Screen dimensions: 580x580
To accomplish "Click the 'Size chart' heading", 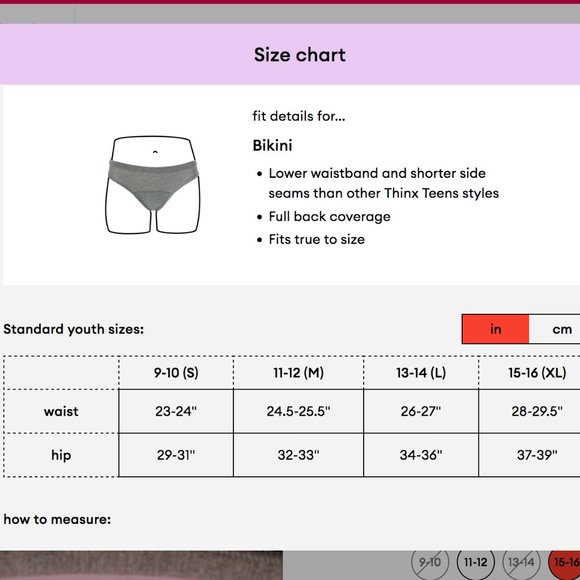I will click(300, 55).
